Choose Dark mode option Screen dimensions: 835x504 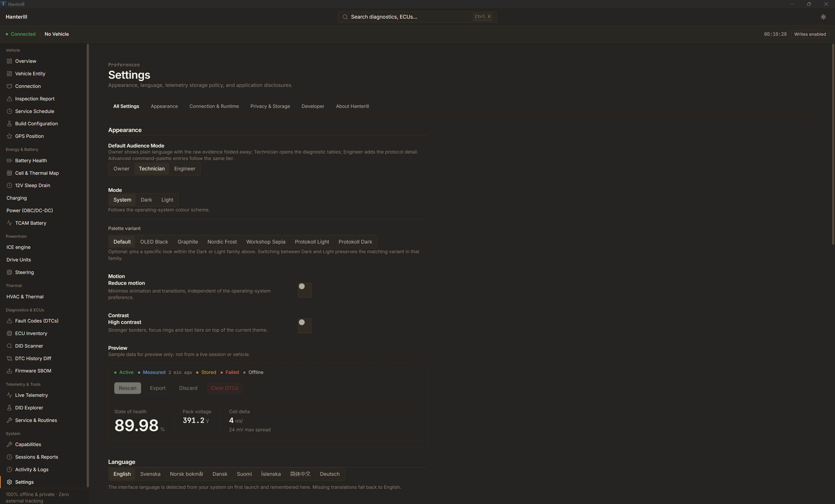pyautogui.click(x=146, y=200)
